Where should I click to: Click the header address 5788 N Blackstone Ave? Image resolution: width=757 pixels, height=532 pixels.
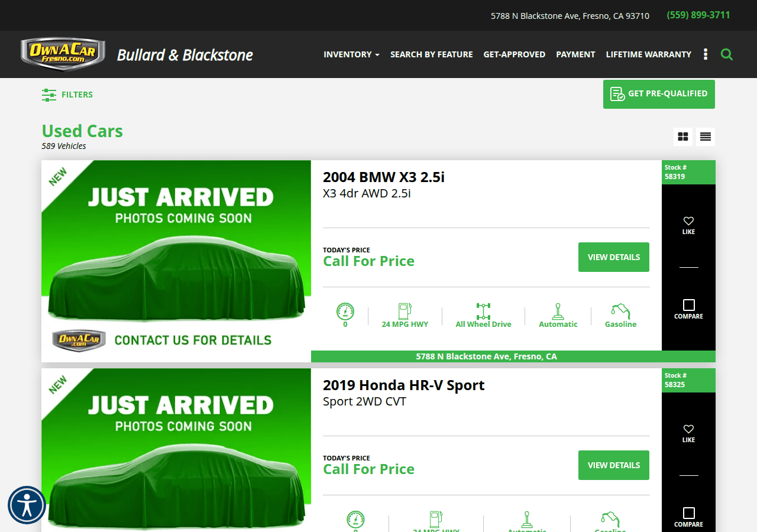570,16
